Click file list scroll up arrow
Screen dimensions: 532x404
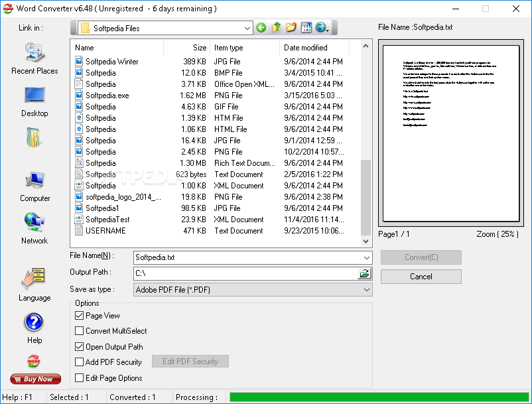[366, 46]
